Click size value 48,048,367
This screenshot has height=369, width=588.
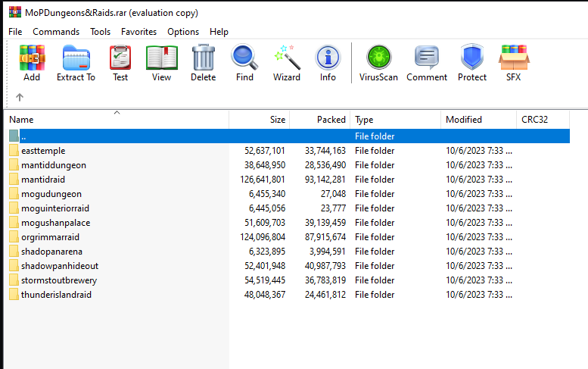click(265, 294)
